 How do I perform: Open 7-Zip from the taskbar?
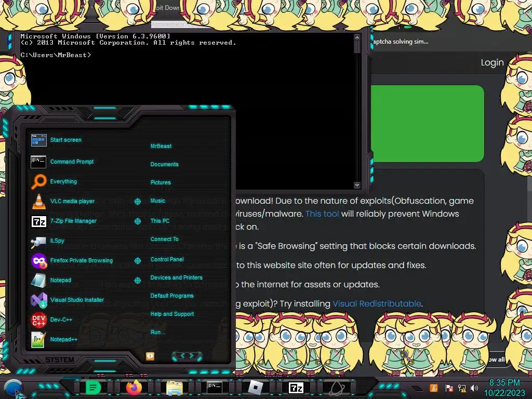tap(296, 388)
